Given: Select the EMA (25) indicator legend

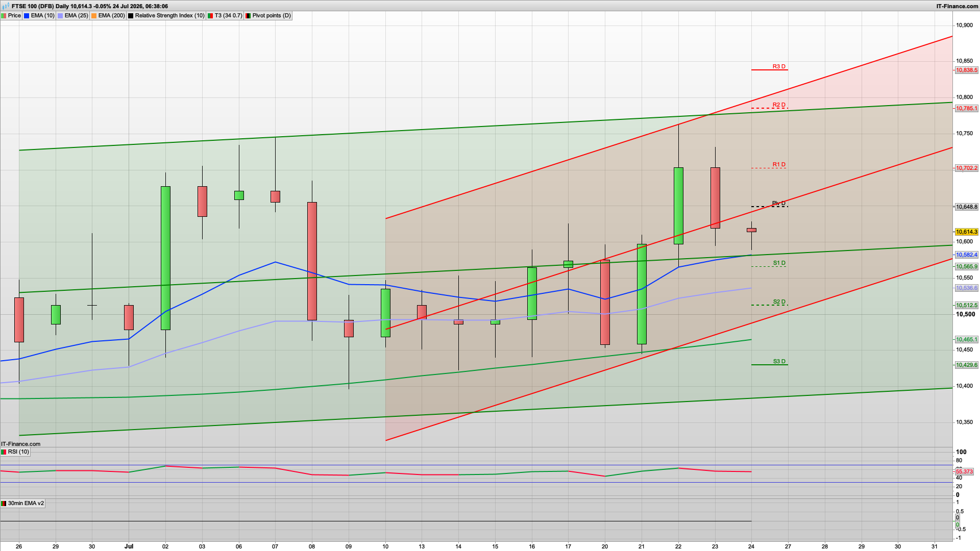Looking at the screenshot, I should coord(73,16).
